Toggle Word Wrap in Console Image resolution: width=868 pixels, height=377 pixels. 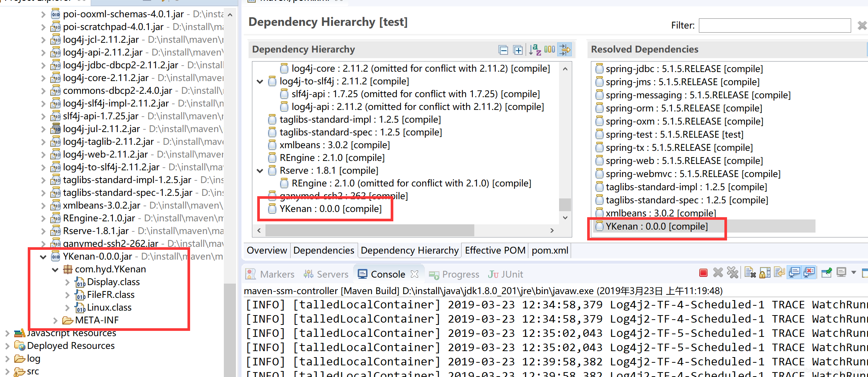tap(780, 272)
